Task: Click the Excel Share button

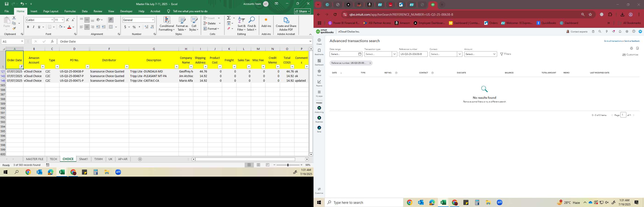Action: [x=302, y=11]
